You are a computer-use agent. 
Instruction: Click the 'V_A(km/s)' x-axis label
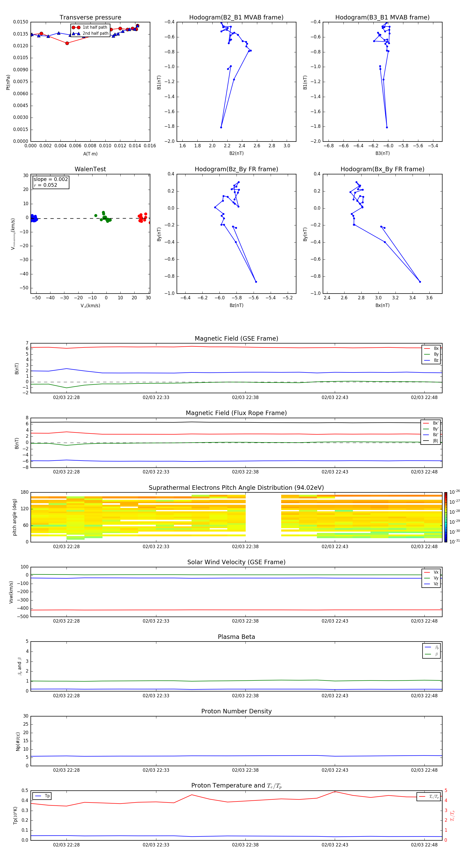point(90,306)
